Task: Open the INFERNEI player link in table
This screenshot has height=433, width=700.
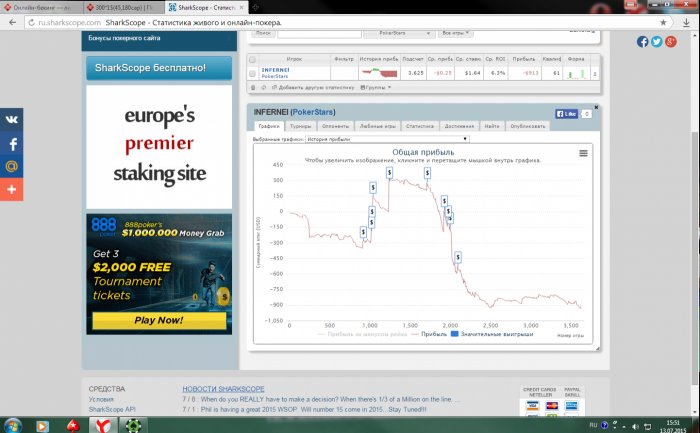Action: (275, 70)
